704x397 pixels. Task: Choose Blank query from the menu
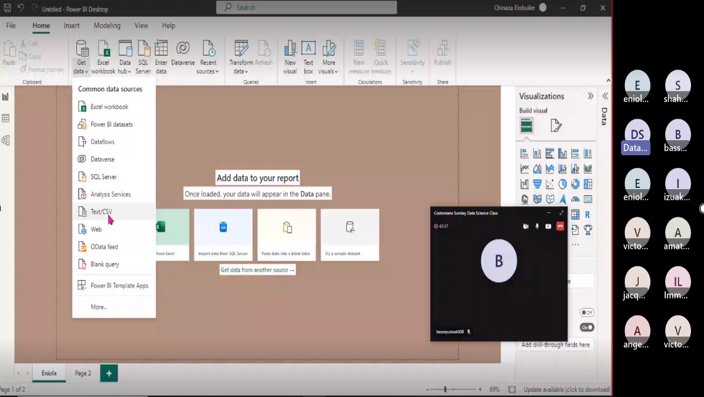(114, 264)
